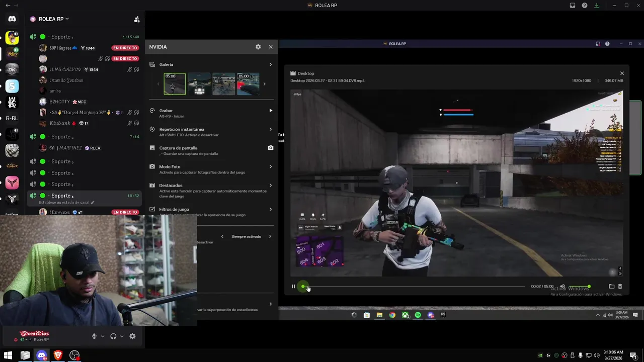The image size is (644, 362).
Task: Switch Siempre activado option to previous value
Action: (x=222, y=236)
